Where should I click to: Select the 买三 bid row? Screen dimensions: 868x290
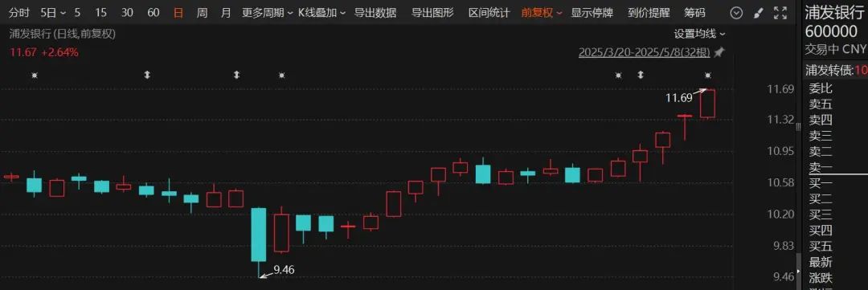(821, 214)
